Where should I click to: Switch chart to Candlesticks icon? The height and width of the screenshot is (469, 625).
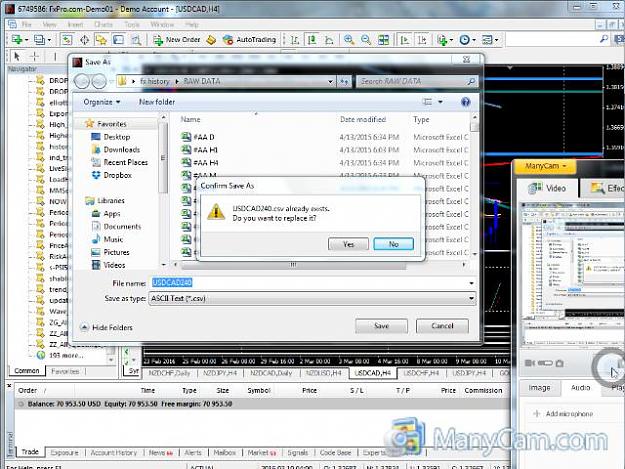pos(312,39)
